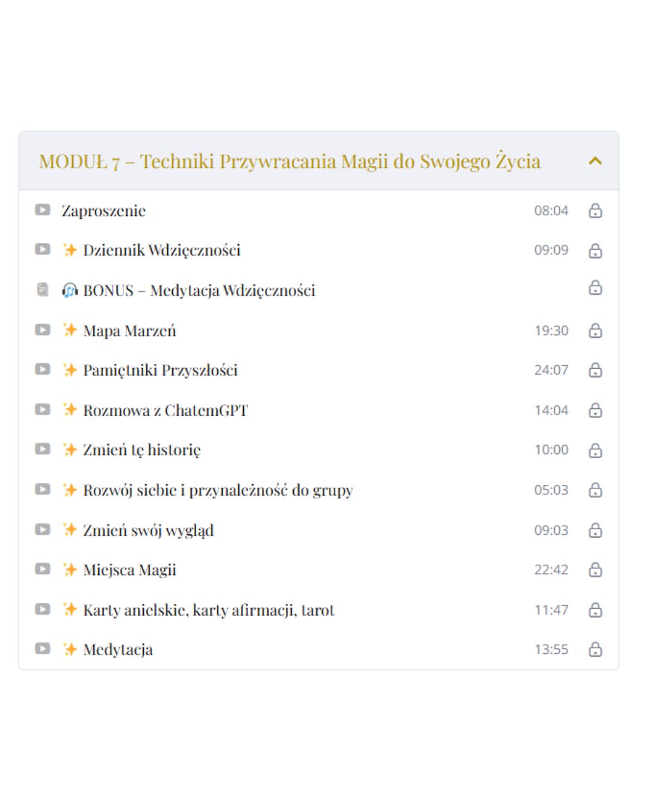Image resolution: width=650 pixels, height=812 pixels.
Task: Click lock icon for final Medytacja lesson
Action: [x=595, y=650]
